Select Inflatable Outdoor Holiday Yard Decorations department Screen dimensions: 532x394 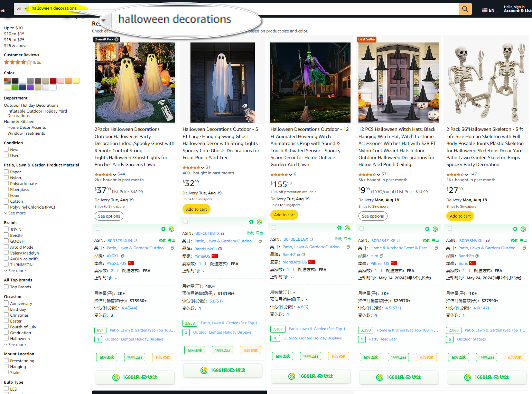tap(37, 113)
